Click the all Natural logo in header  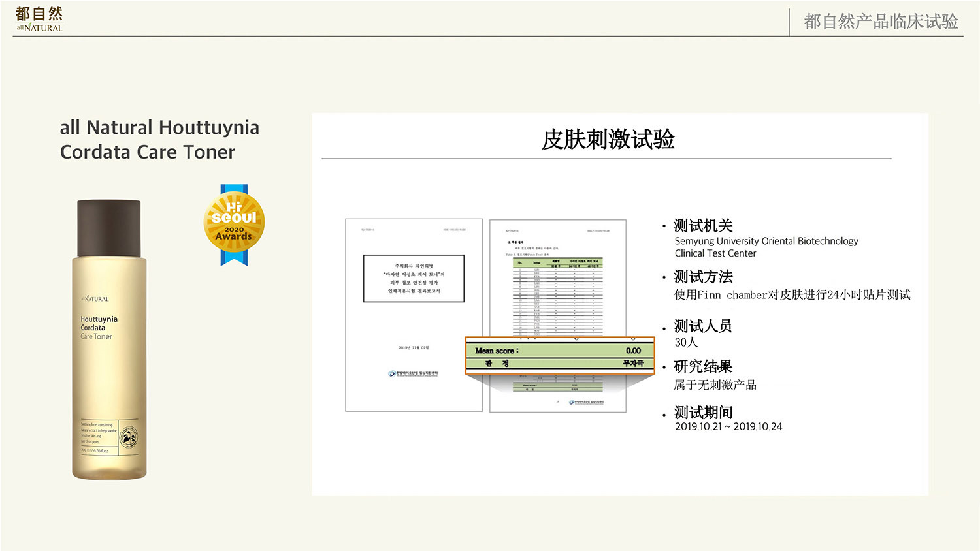click(x=39, y=19)
